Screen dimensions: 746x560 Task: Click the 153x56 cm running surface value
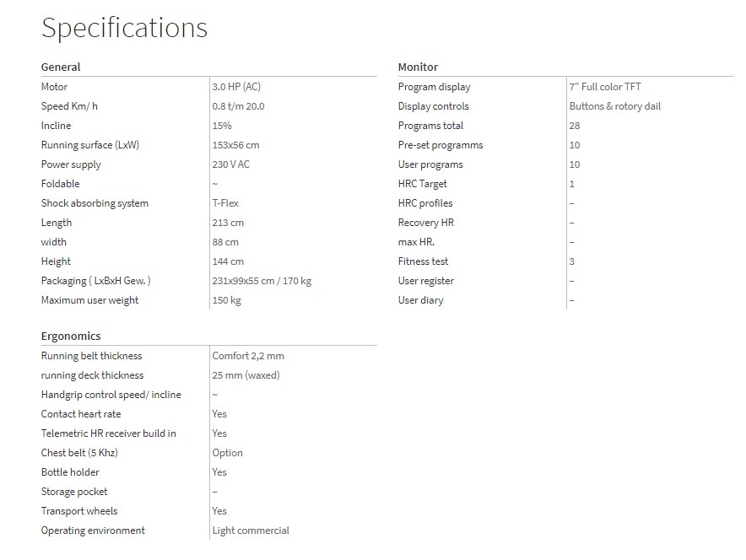(x=235, y=145)
